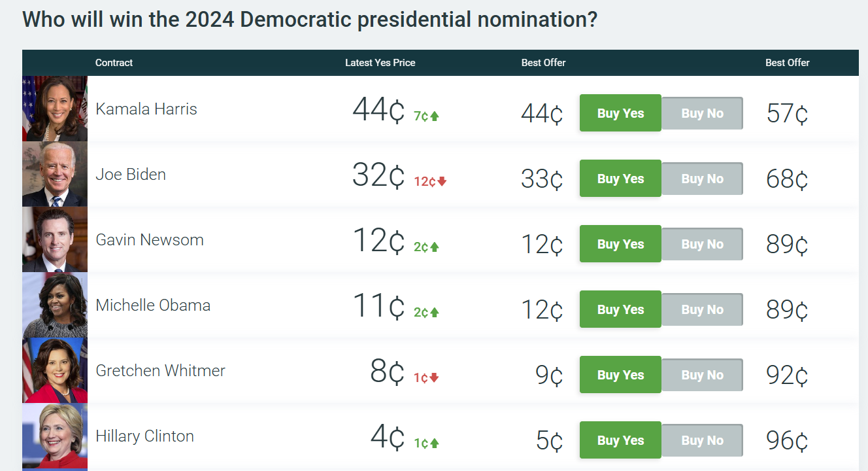
Task: Click Gavin Newsom's photo thumbnail
Action: (x=55, y=239)
